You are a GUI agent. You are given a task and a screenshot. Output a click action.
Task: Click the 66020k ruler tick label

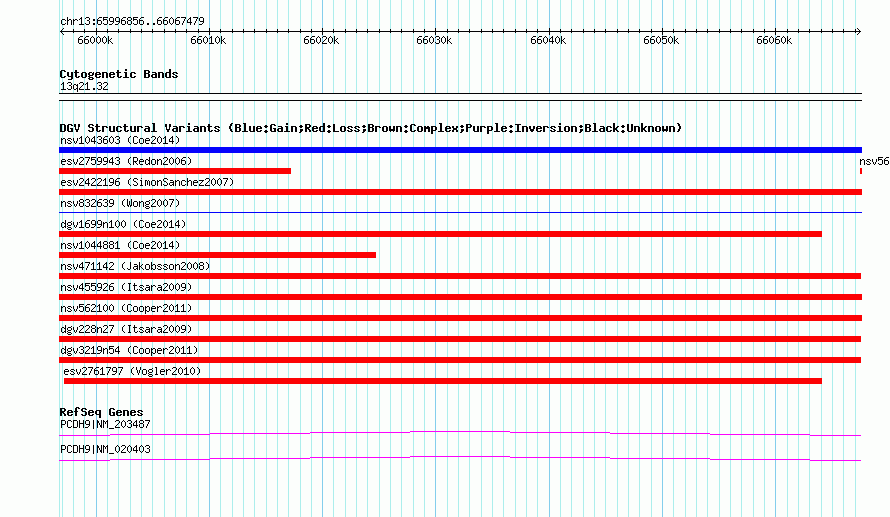(x=321, y=40)
